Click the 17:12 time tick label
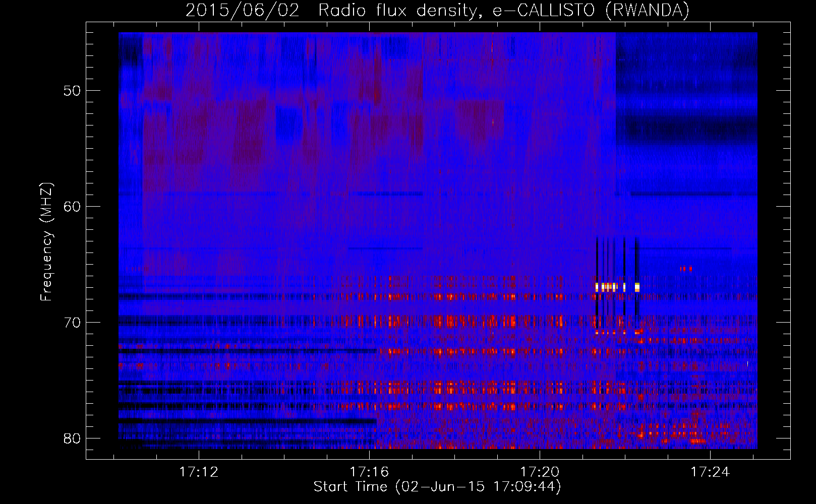Viewport: 816px width, 504px height. pyautogui.click(x=199, y=472)
